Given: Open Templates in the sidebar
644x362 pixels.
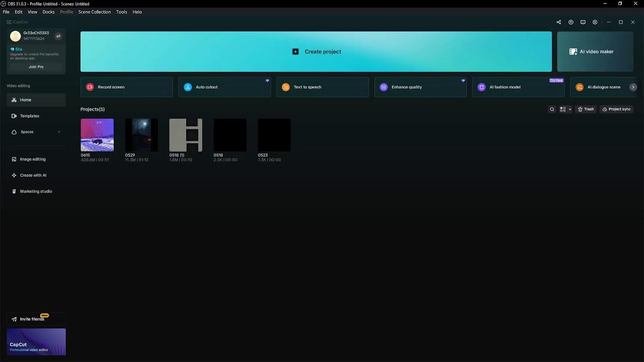Looking at the screenshot, I should [36, 116].
